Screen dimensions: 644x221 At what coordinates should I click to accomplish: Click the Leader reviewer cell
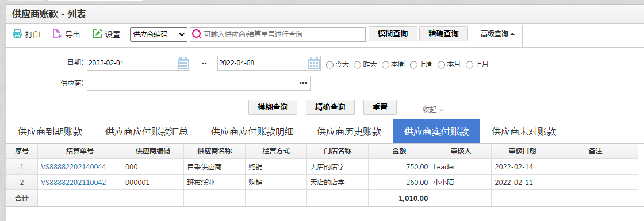coord(461,167)
